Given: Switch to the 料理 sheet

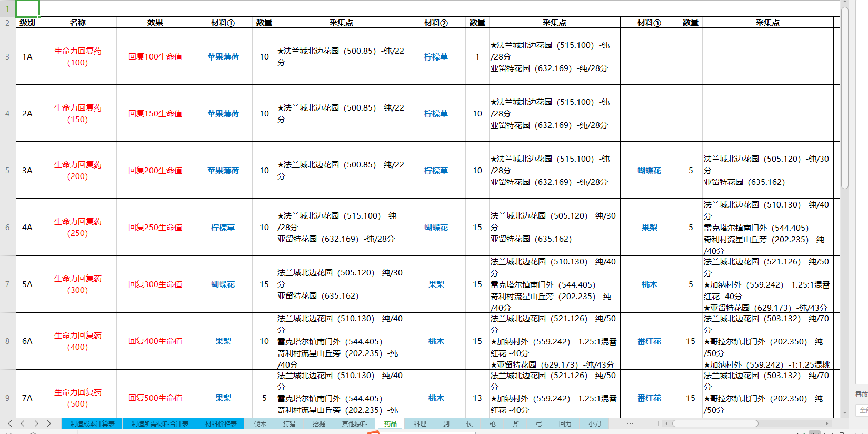Looking at the screenshot, I should (x=420, y=423).
